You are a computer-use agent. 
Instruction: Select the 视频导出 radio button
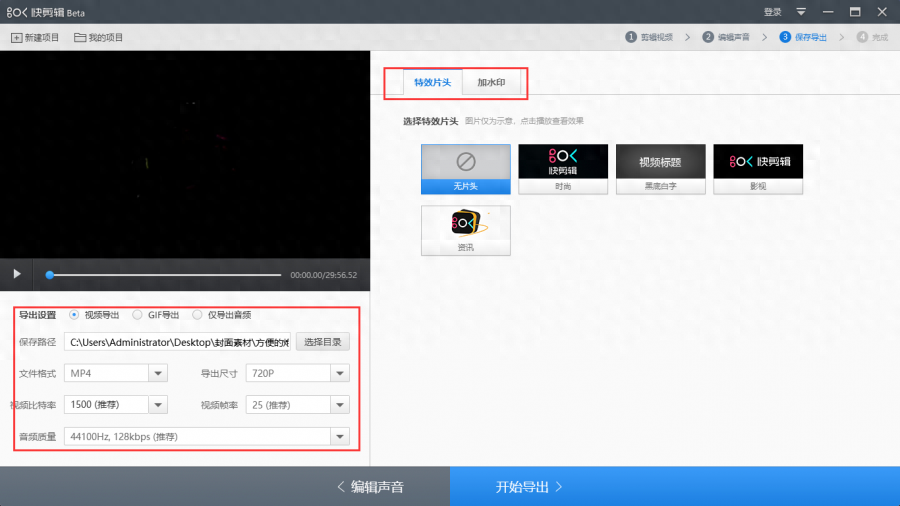[74, 315]
